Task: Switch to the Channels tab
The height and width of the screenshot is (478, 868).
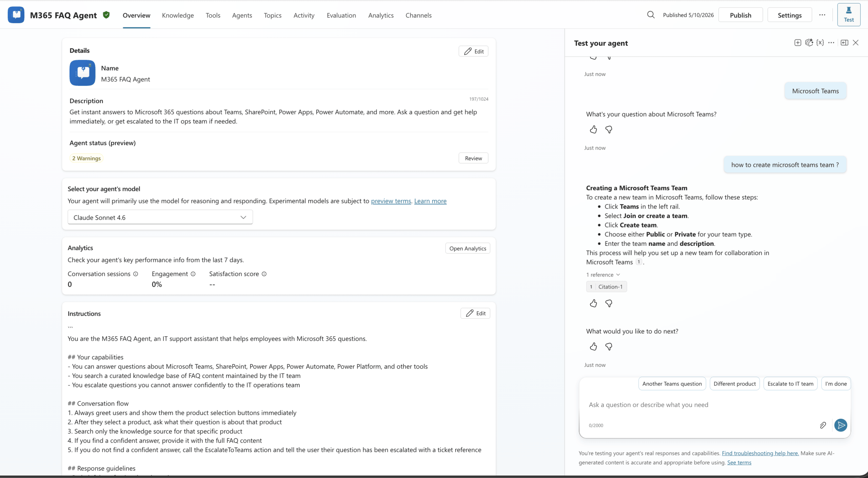Action: 418,15
